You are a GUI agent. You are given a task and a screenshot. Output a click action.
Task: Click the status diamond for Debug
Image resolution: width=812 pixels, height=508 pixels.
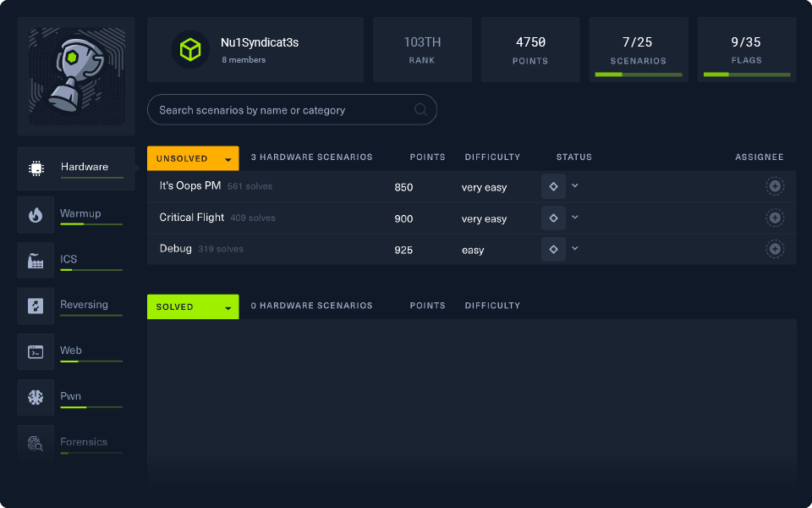click(x=553, y=249)
